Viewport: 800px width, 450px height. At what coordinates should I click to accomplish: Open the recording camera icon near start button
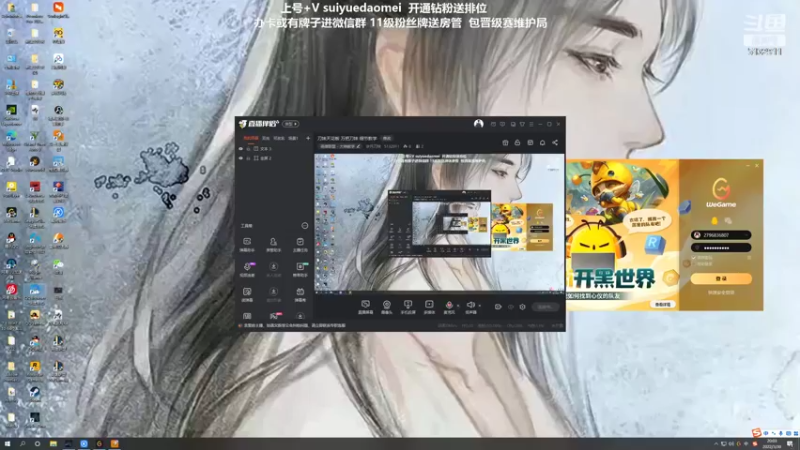498,307
